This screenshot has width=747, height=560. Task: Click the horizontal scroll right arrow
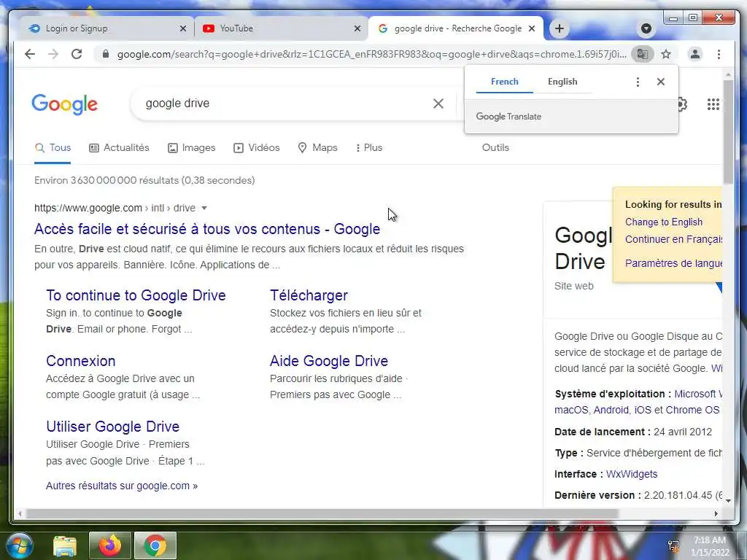pos(716,514)
